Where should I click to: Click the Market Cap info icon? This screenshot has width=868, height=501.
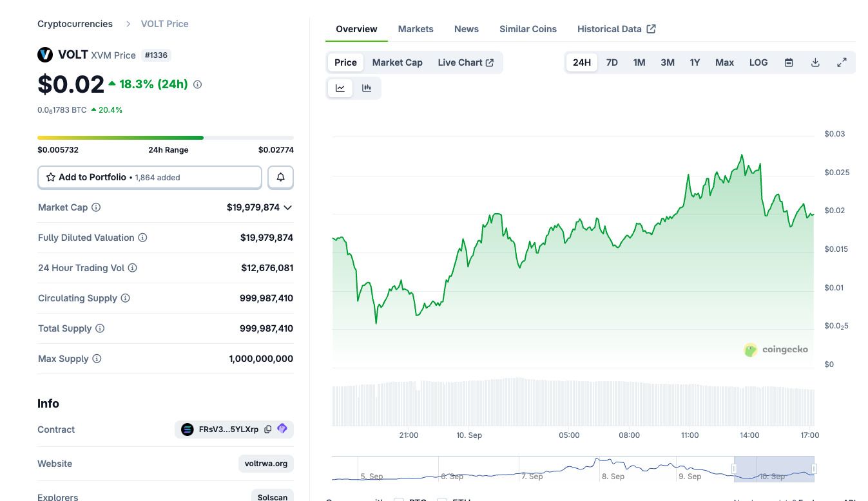96,207
